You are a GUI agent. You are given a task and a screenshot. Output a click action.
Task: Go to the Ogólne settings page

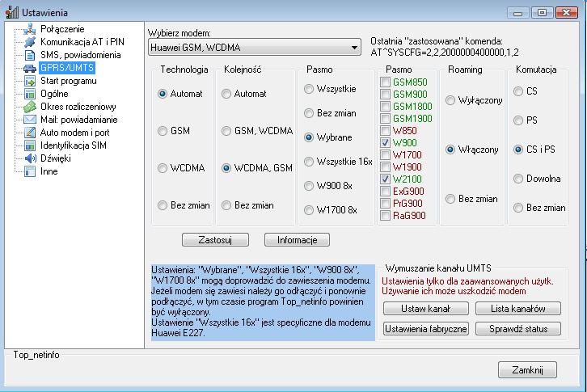pos(53,94)
